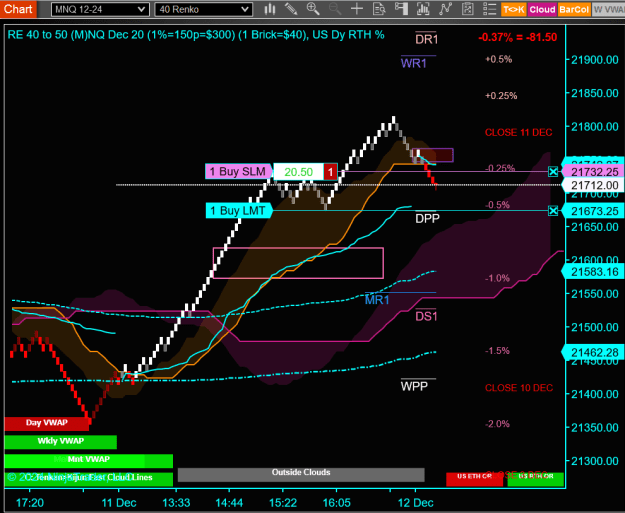Click the purple-outlined rectangle near the high

point(432,155)
